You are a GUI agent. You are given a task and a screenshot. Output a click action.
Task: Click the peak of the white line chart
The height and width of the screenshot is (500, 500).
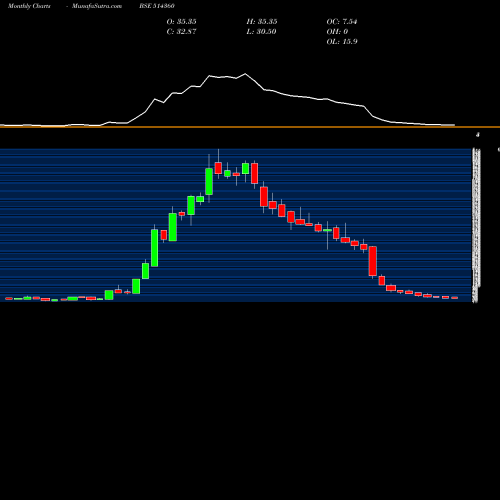[245, 74]
